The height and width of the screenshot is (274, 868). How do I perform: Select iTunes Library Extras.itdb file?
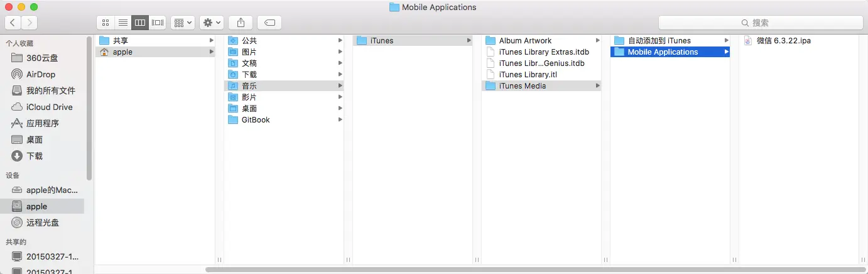541,52
